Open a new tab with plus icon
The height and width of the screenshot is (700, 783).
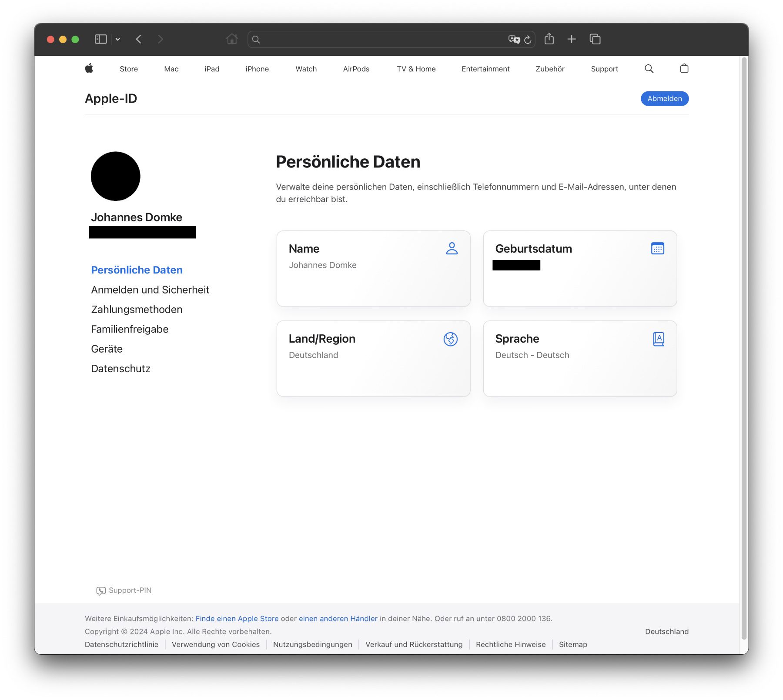click(572, 39)
